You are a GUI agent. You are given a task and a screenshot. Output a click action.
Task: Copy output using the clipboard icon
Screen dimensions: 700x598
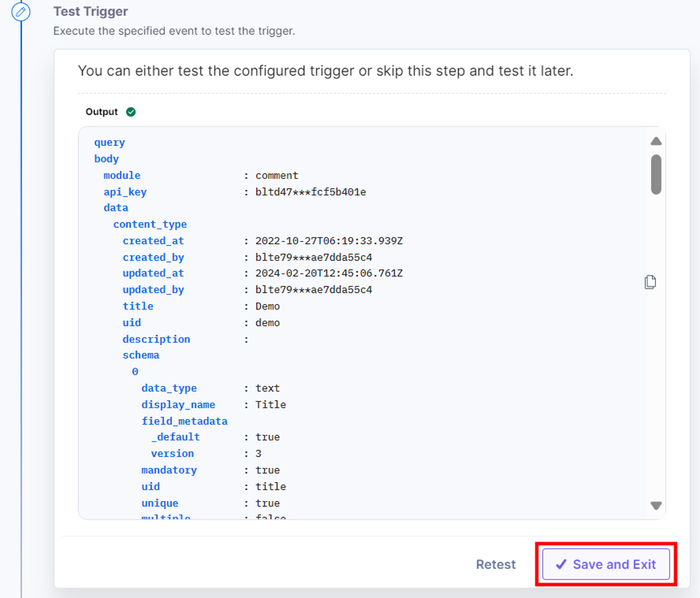(650, 282)
